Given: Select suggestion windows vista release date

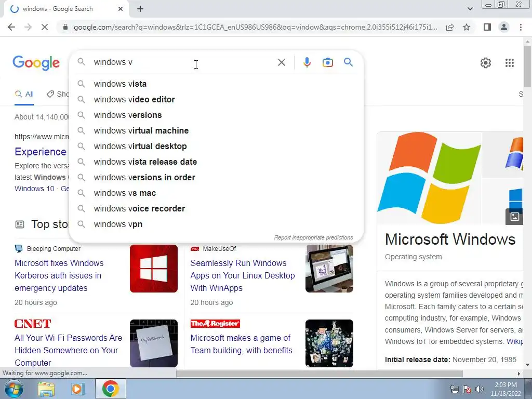Looking at the screenshot, I should pos(216,162).
